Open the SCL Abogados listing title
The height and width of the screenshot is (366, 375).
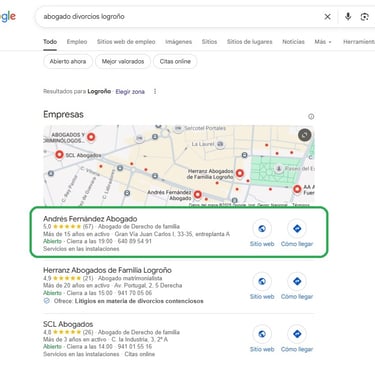tap(68, 324)
